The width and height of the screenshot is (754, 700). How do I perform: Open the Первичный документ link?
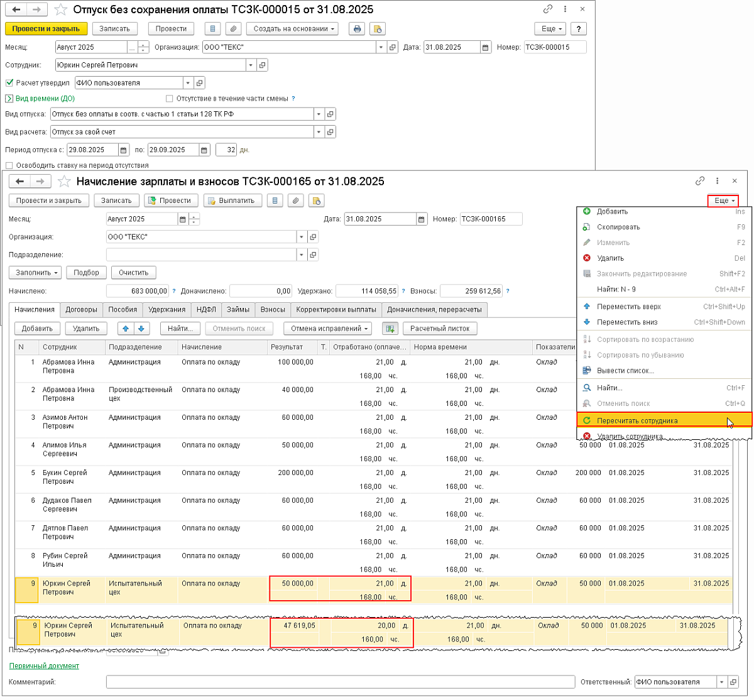44,666
